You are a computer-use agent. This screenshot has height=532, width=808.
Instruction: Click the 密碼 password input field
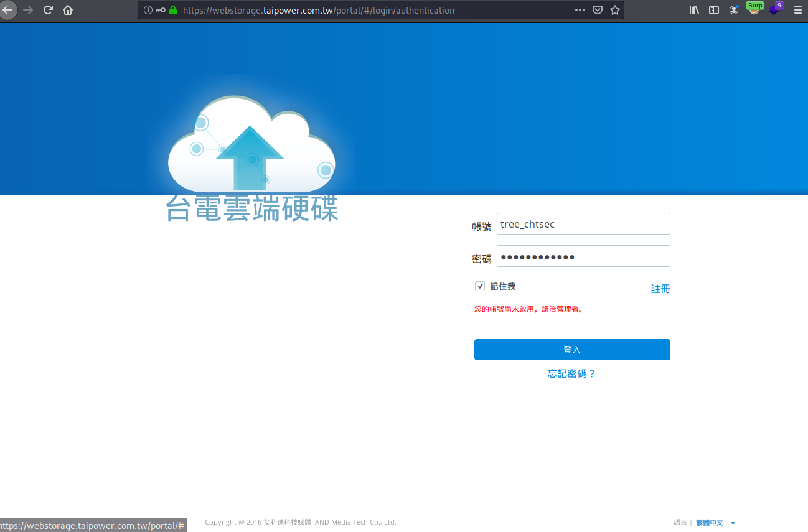pyautogui.click(x=583, y=256)
